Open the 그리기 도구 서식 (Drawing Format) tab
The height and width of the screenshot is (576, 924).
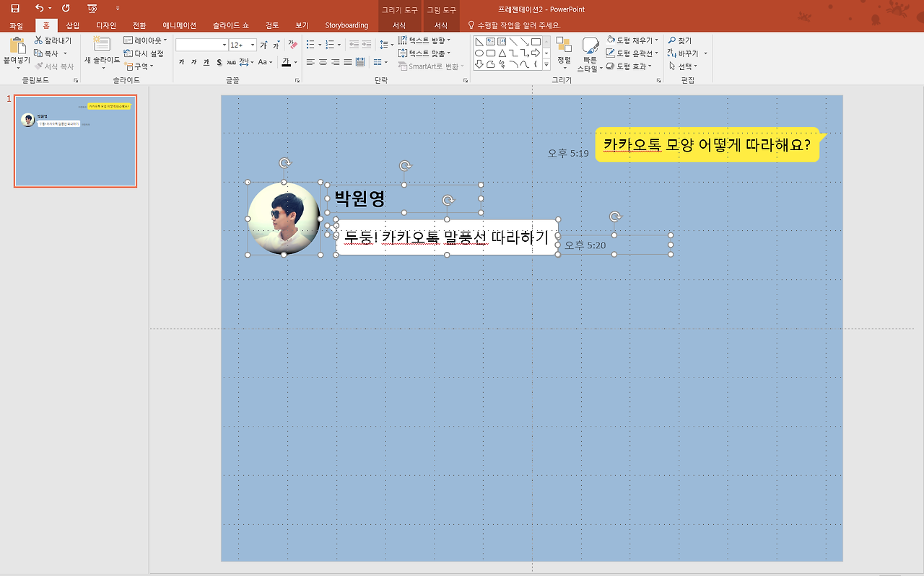click(x=399, y=25)
